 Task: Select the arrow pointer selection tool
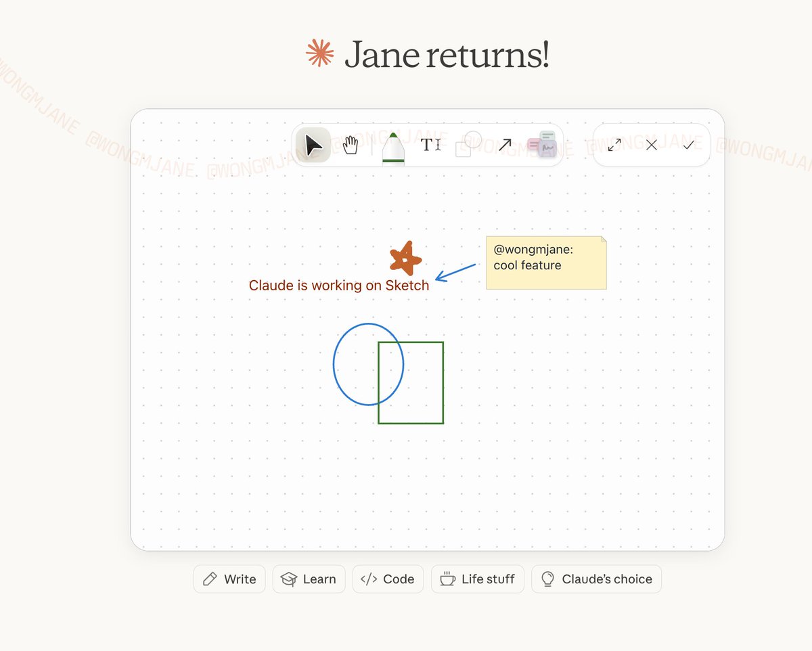(x=313, y=145)
